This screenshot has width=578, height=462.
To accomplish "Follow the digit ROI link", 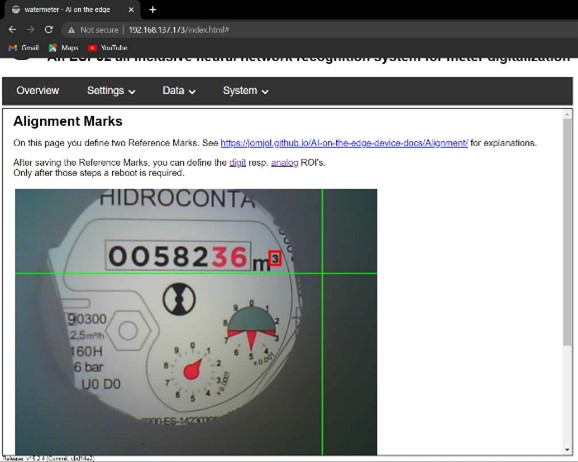I will click(237, 163).
